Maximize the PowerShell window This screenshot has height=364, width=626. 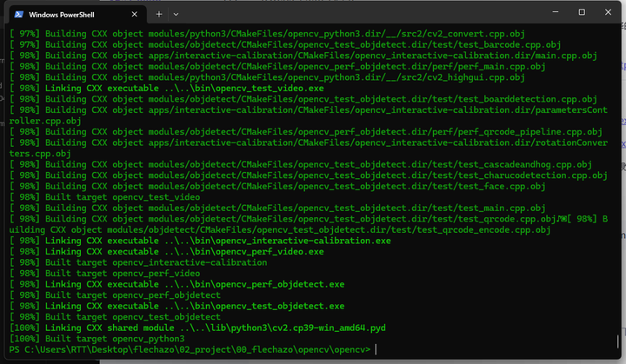(582, 12)
